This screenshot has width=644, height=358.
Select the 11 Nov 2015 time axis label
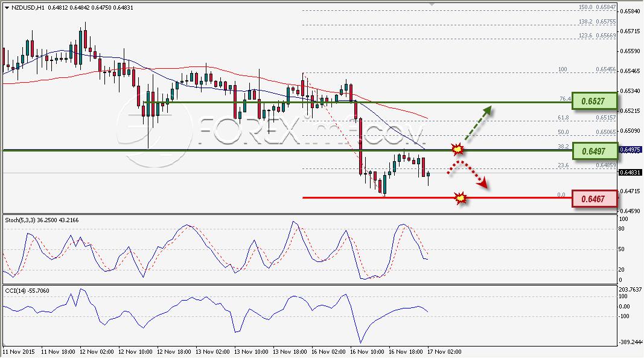19,352
